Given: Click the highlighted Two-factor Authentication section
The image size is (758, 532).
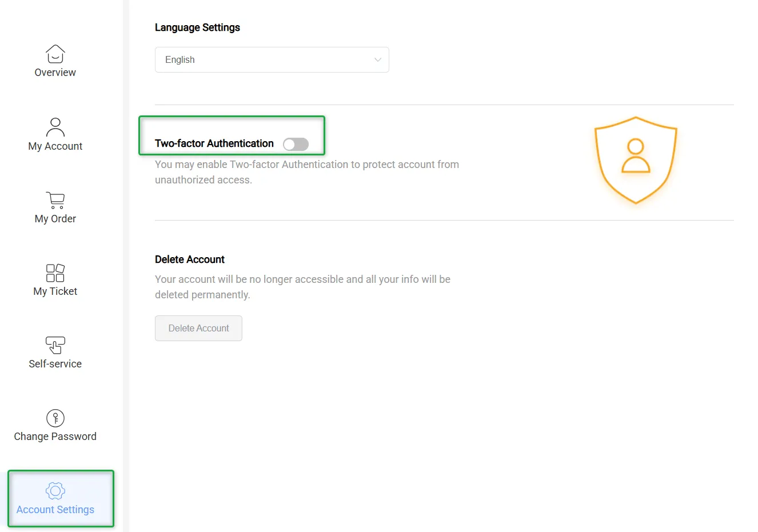Looking at the screenshot, I should tap(232, 135).
